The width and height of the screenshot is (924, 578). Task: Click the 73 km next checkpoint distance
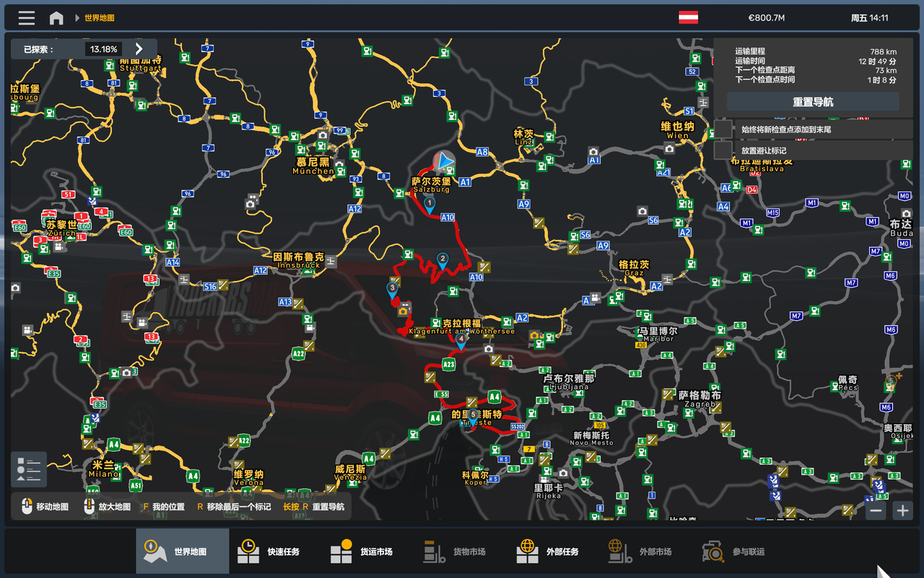click(x=886, y=70)
